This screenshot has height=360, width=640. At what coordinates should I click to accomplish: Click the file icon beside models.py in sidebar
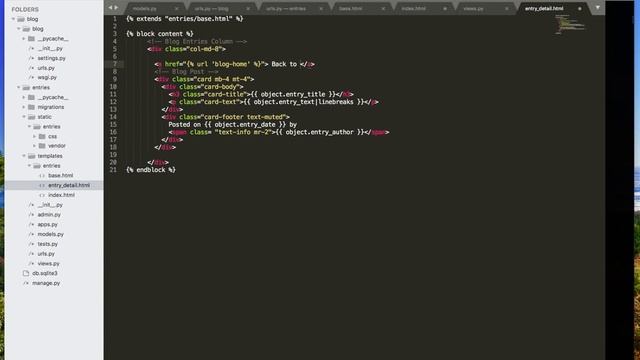tap(31, 234)
